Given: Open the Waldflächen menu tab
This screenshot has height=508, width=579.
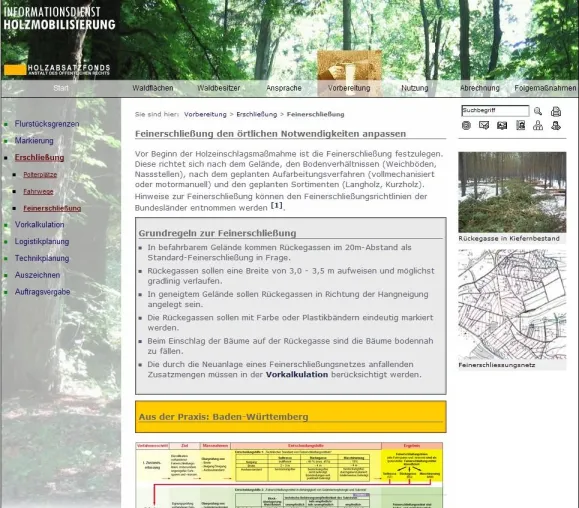Looking at the screenshot, I should point(153,88).
